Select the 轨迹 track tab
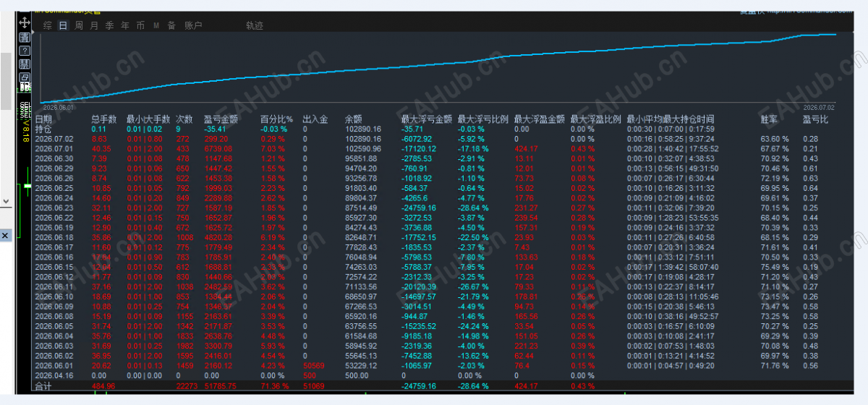The image size is (868, 405). (x=255, y=25)
